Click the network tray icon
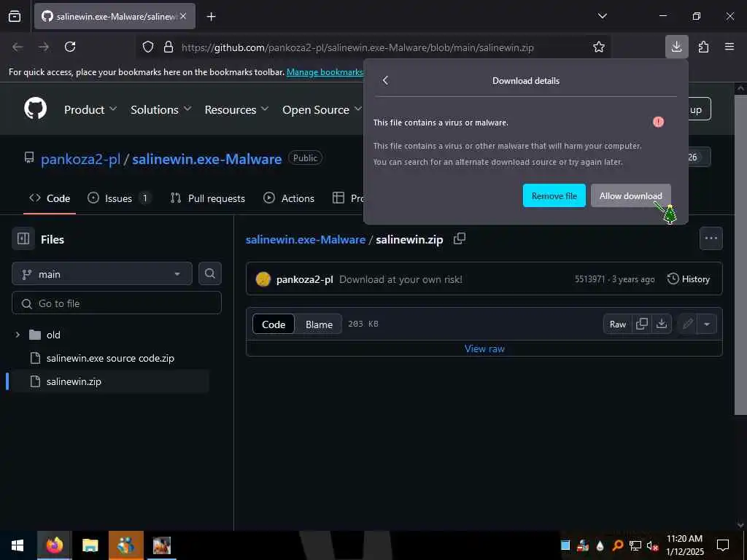The width and height of the screenshot is (747, 560). coord(635,545)
